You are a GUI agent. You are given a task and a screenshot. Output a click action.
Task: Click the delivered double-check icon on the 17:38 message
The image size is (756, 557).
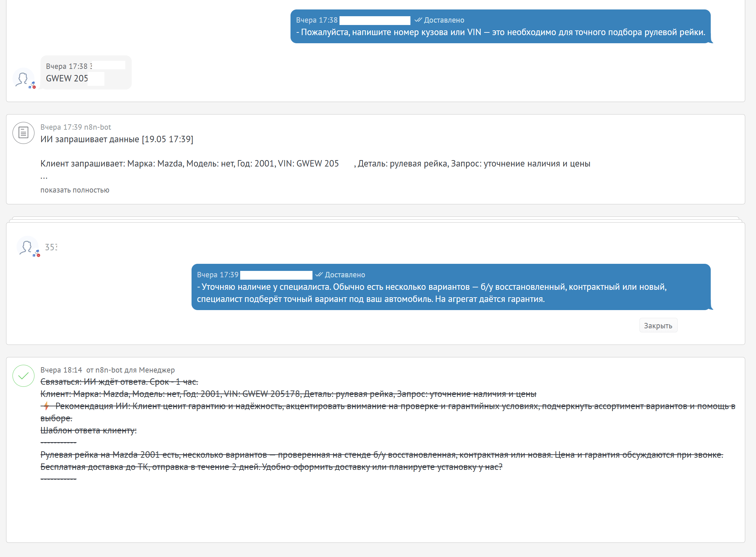418,20
